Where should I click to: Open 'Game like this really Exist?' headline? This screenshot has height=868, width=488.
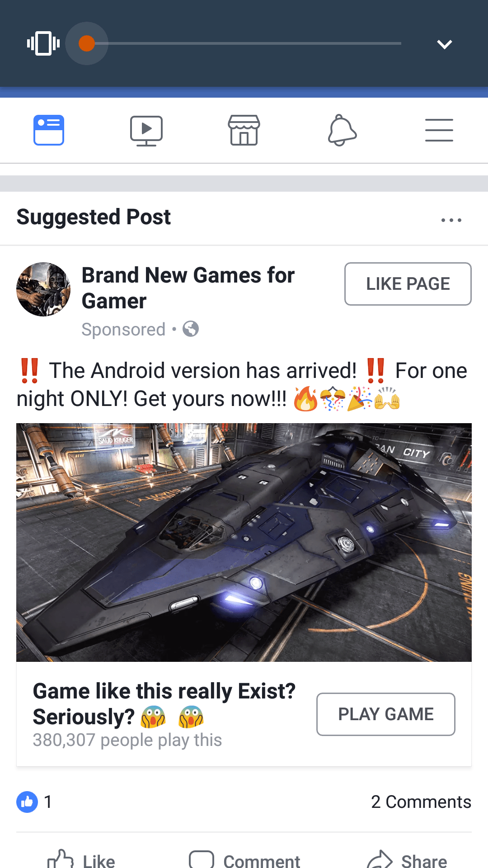[x=164, y=704]
